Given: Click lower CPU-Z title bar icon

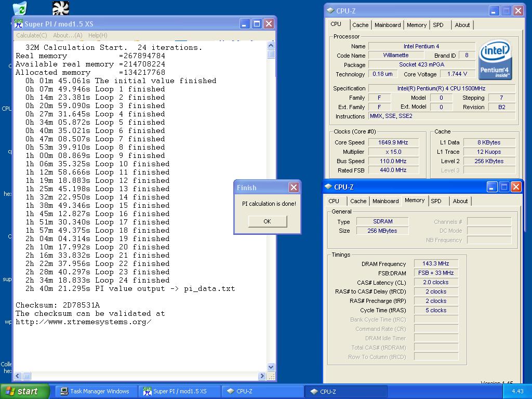Looking at the screenshot, I should (x=328, y=187).
